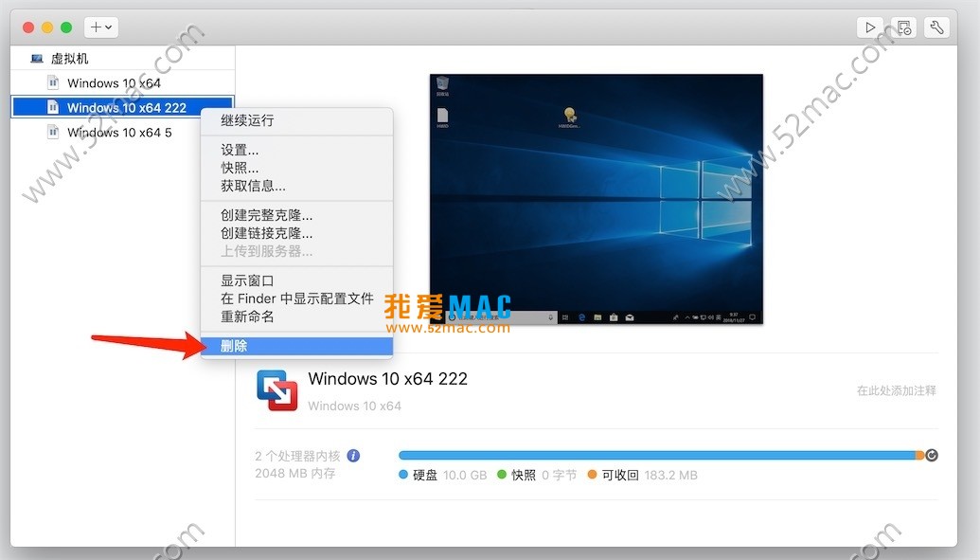Click the 10.0 GB hard disk value

click(465, 475)
